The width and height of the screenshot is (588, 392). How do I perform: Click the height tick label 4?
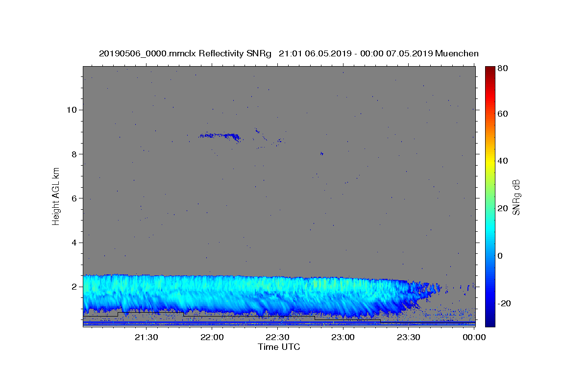click(x=74, y=243)
